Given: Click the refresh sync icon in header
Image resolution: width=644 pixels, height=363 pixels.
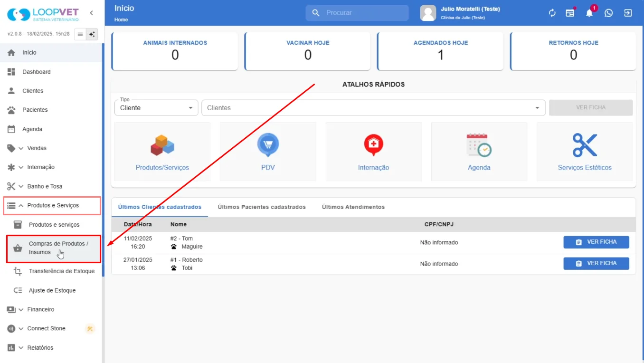Looking at the screenshot, I should [x=552, y=13].
